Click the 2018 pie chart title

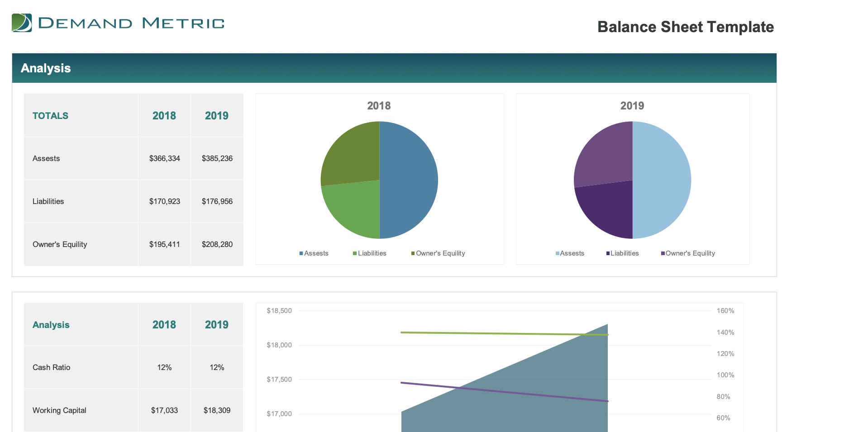[x=379, y=105]
